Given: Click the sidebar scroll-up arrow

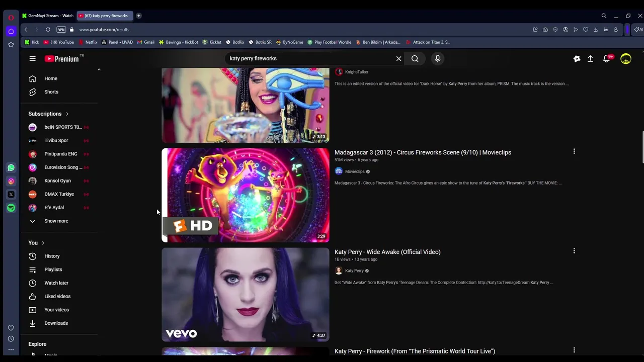Looking at the screenshot, I should coord(99,69).
